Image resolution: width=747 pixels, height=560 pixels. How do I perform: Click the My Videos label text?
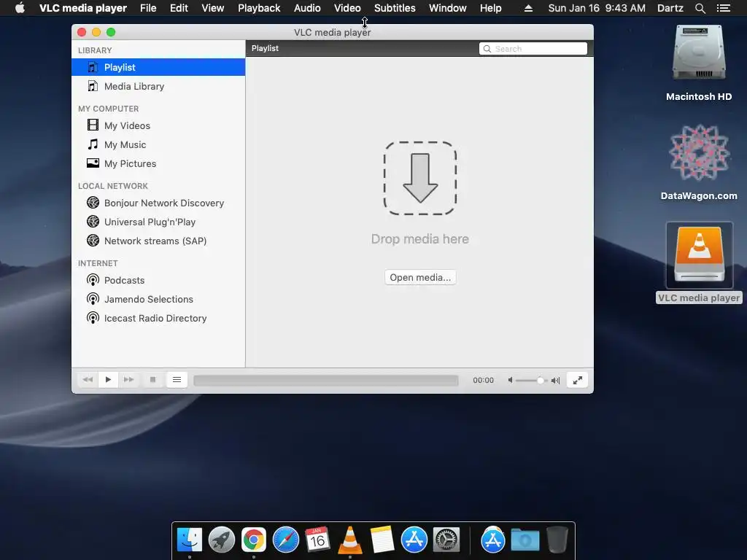[x=127, y=125]
